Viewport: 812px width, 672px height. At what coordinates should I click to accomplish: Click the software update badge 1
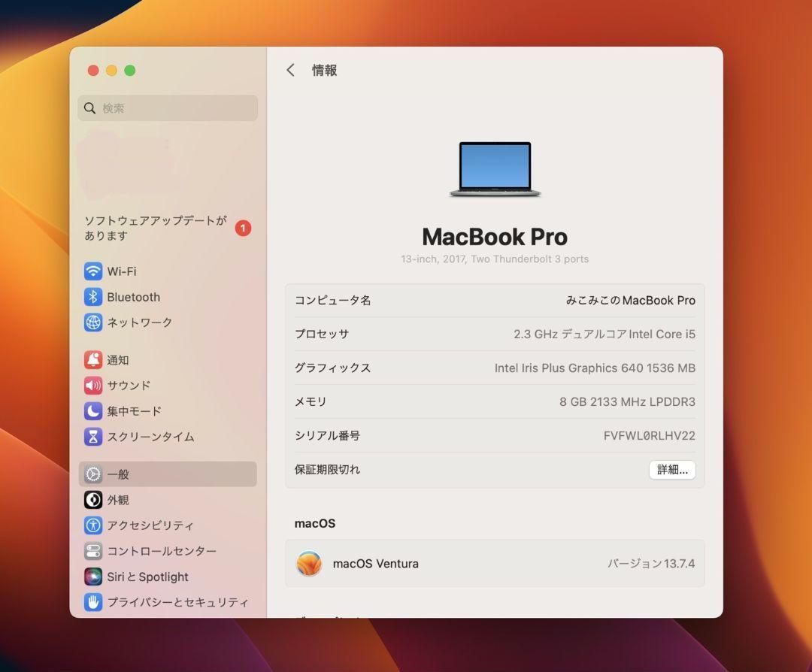pos(243,229)
